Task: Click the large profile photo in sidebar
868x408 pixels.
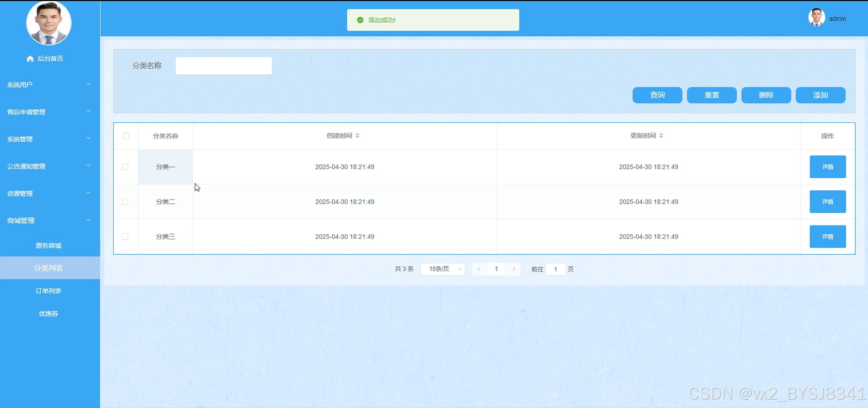Action: click(49, 23)
